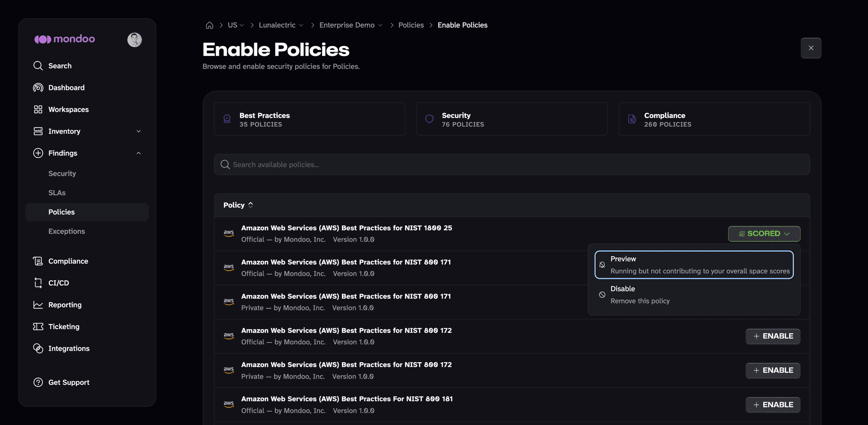Click the Disable circle-slash icon
The width and height of the screenshot is (868, 425).
click(602, 294)
